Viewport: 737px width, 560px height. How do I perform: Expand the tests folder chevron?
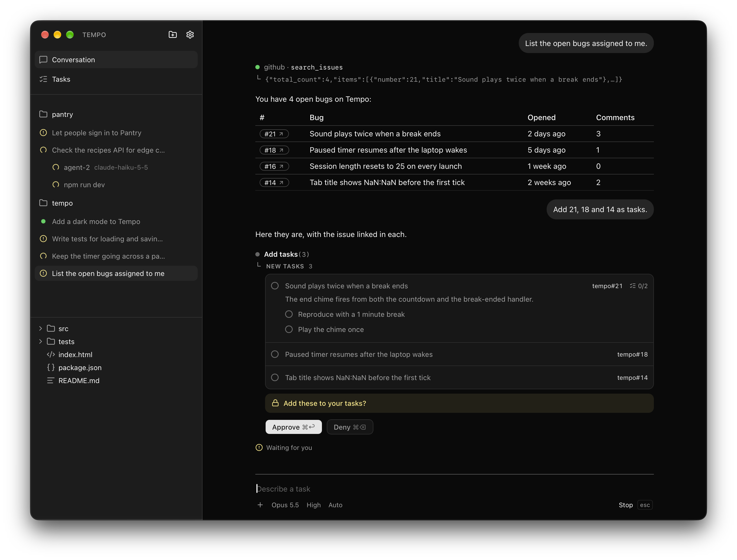(40, 341)
